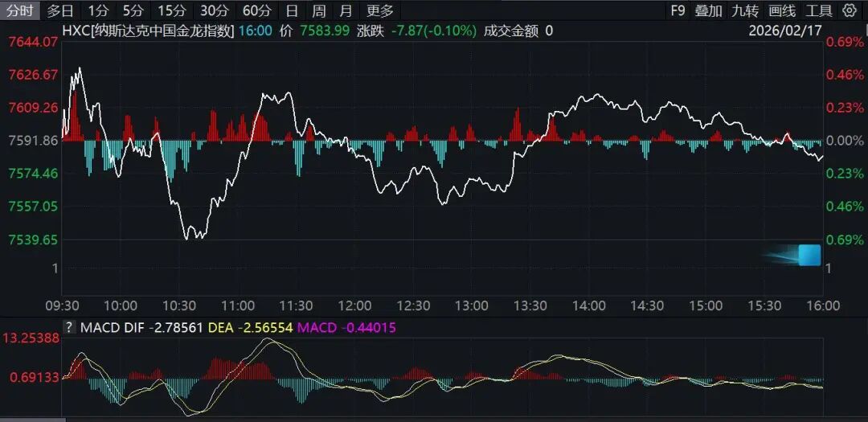Switch to 分时 intraday tab
The image size is (868, 422).
(x=19, y=10)
